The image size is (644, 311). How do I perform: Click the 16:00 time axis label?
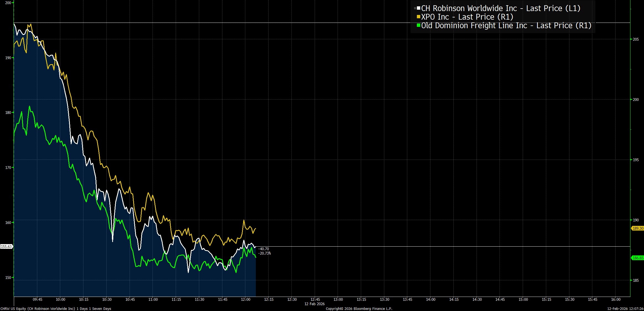(x=616, y=299)
